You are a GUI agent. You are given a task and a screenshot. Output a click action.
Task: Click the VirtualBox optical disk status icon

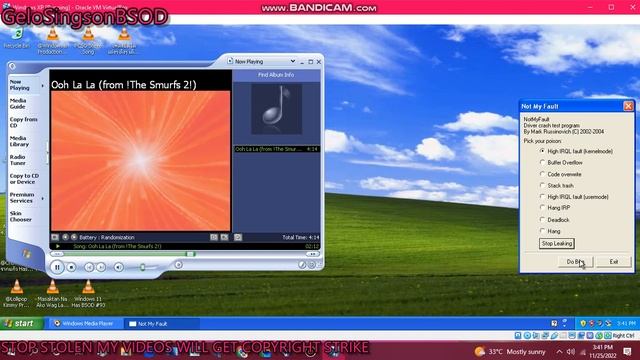pos(527,336)
